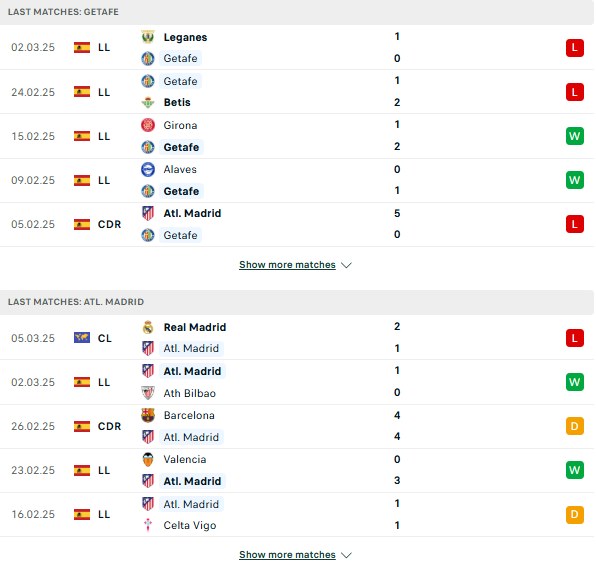Click the Celta Vigo crest icon
The width and height of the screenshot is (596, 571).
coord(148,525)
